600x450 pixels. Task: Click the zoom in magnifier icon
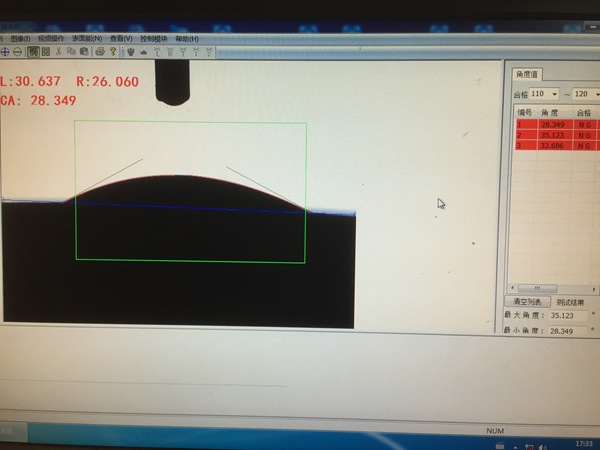click(x=5, y=51)
